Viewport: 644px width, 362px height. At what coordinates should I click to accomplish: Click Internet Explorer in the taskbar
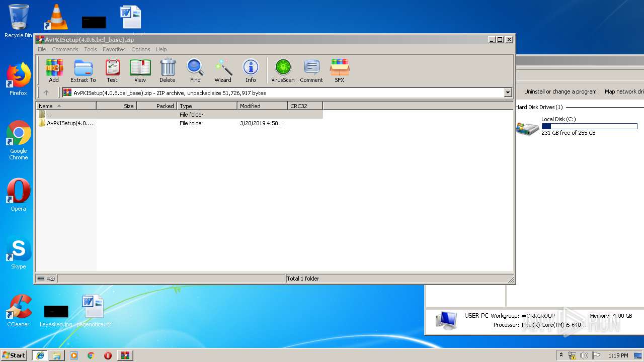[40, 355]
